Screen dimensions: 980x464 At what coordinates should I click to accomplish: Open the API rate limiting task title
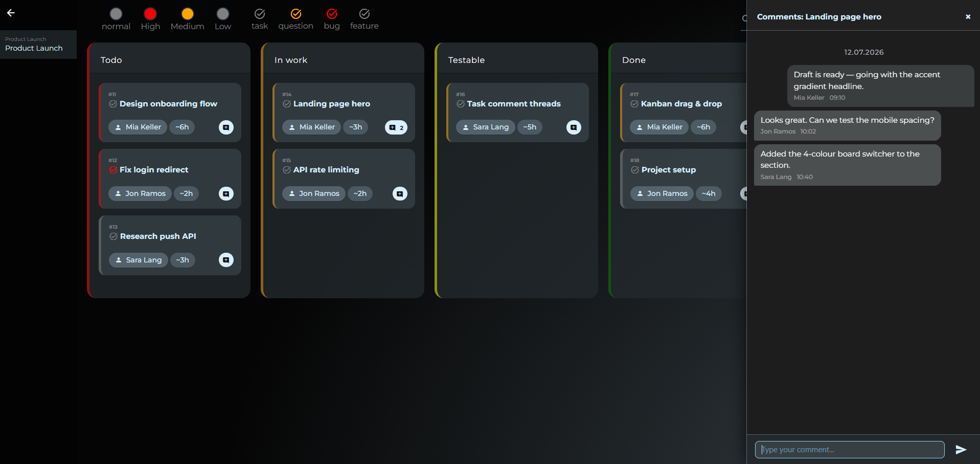(326, 170)
